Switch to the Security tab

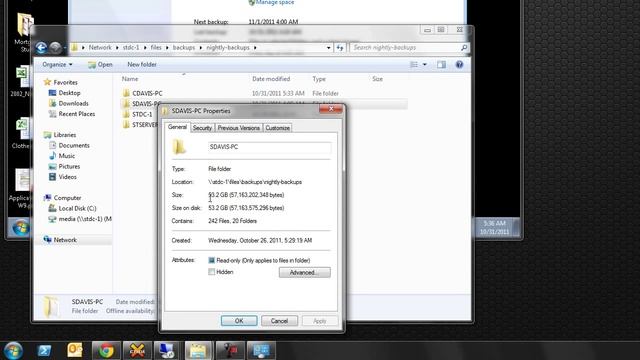point(202,128)
